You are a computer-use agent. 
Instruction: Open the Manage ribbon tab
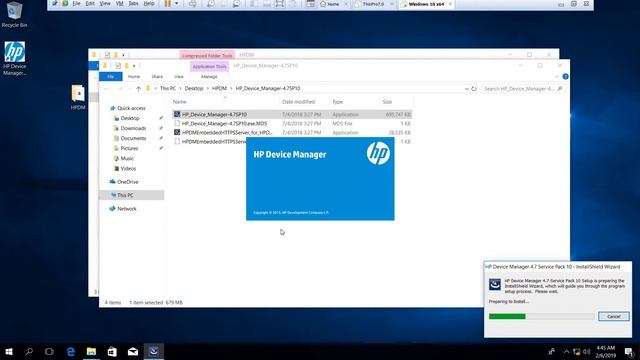(209, 76)
